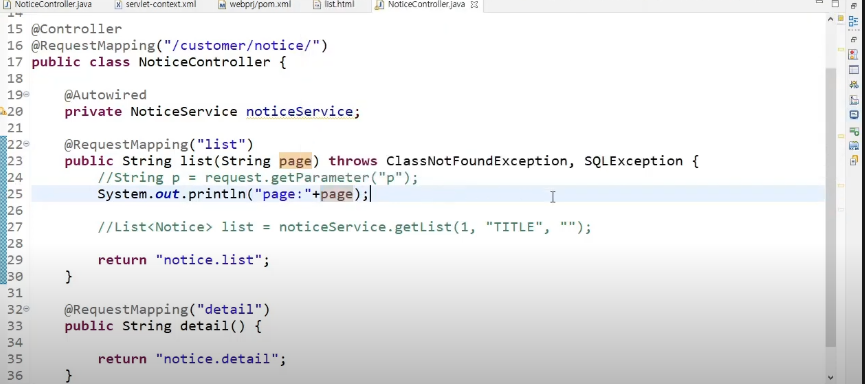Jump to the first yellow overview ruler mark
The image size is (865, 384).
tap(841, 50)
